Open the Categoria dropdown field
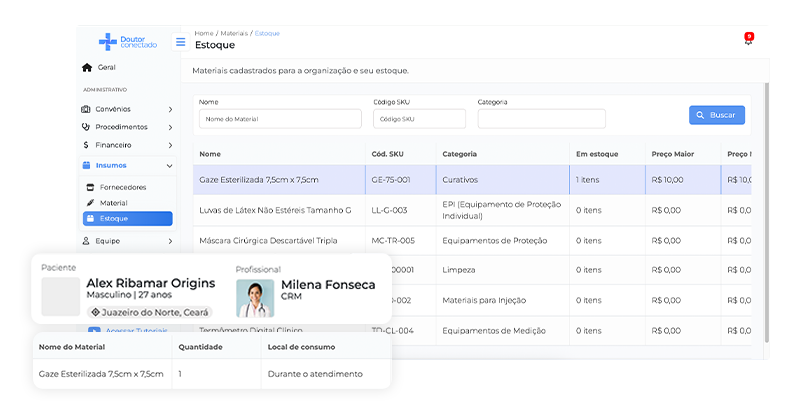800x418 pixels. [x=541, y=119]
